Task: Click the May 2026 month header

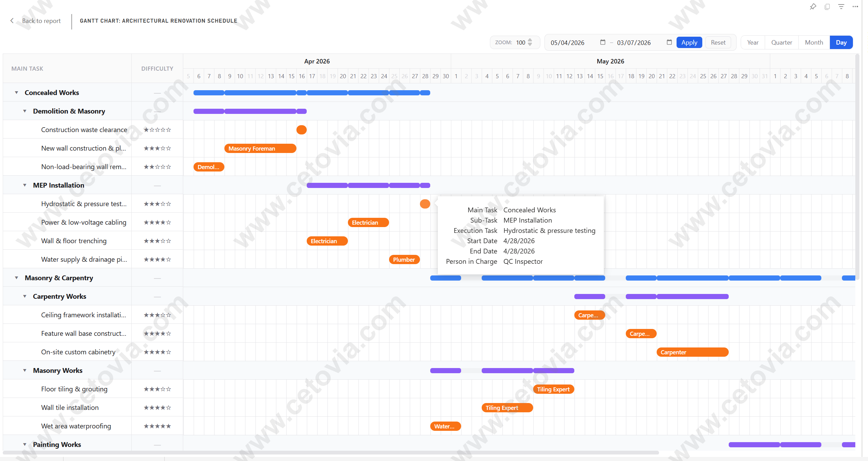Action: (610, 61)
